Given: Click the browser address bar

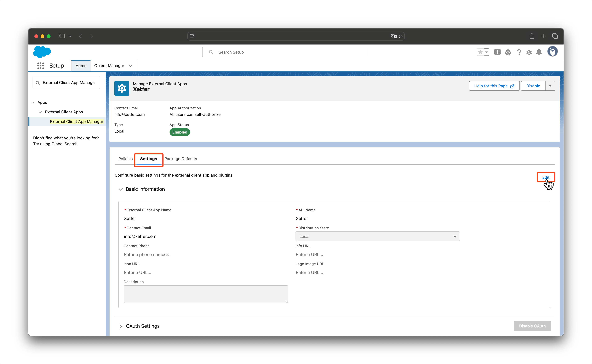Looking at the screenshot, I should click(x=296, y=36).
